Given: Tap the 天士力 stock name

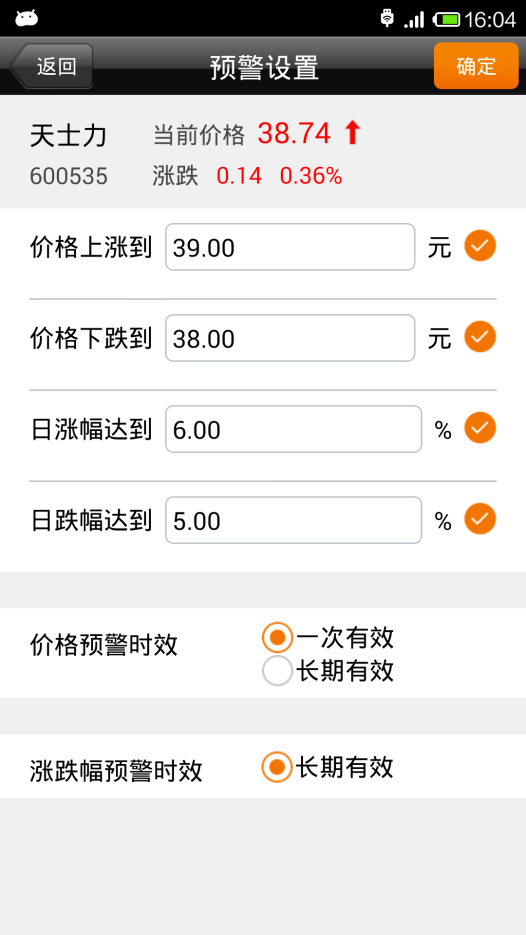Looking at the screenshot, I should (68, 137).
